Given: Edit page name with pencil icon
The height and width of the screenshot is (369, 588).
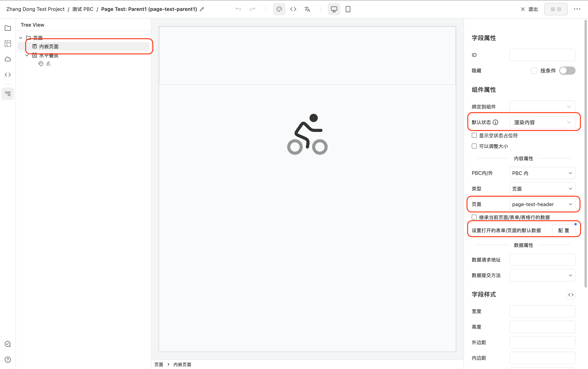Looking at the screenshot, I should (202, 9).
